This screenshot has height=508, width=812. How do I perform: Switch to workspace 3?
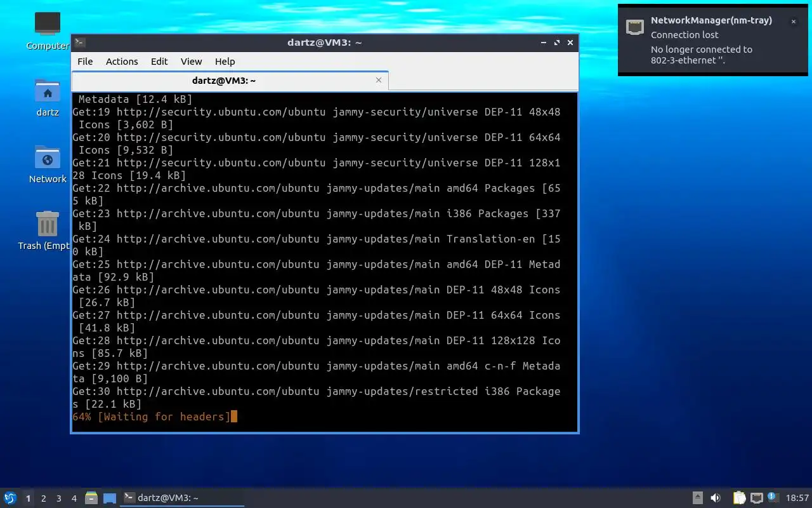(x=58, y=498)
